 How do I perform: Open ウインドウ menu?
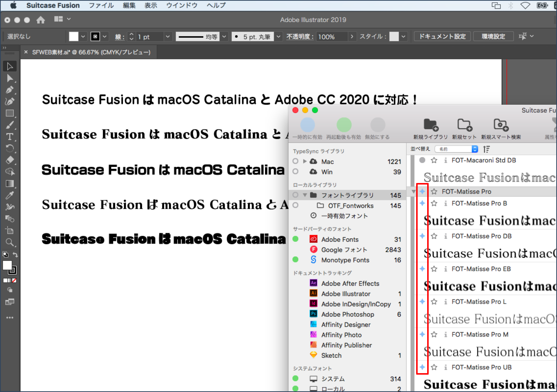pos(182,5)
